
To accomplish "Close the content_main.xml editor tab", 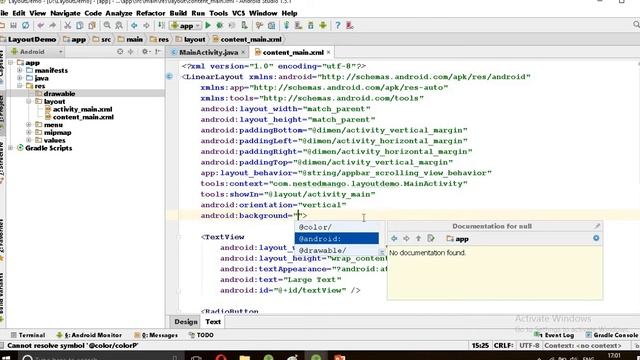I will (x=328, y=52).
